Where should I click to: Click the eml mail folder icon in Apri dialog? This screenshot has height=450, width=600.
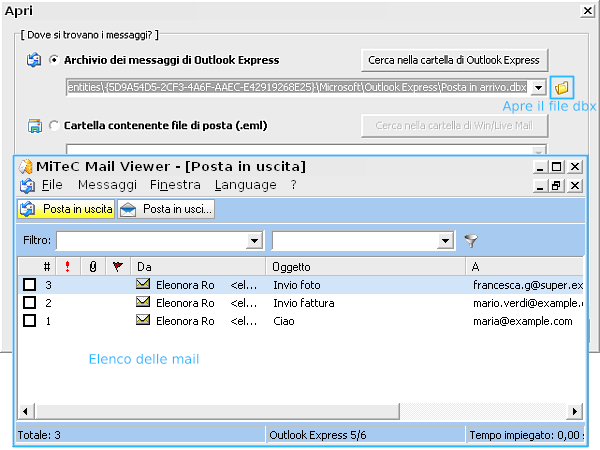(34, 126)
